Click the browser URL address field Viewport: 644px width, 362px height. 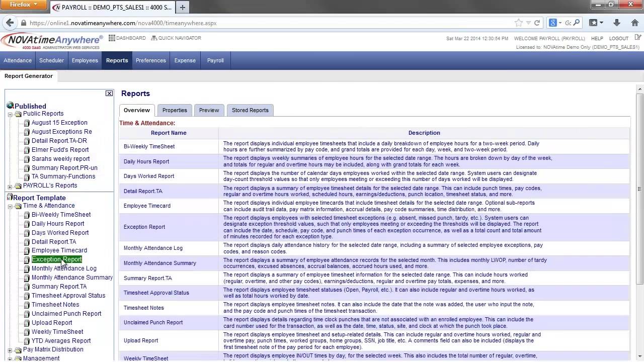(269, 23)
